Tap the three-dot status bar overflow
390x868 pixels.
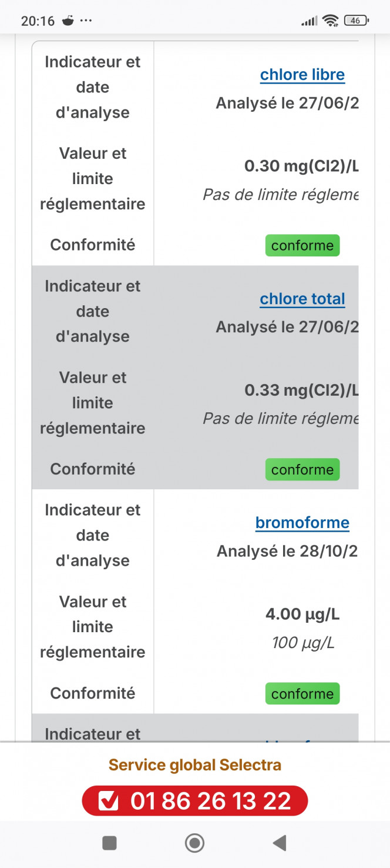point(86,21)
